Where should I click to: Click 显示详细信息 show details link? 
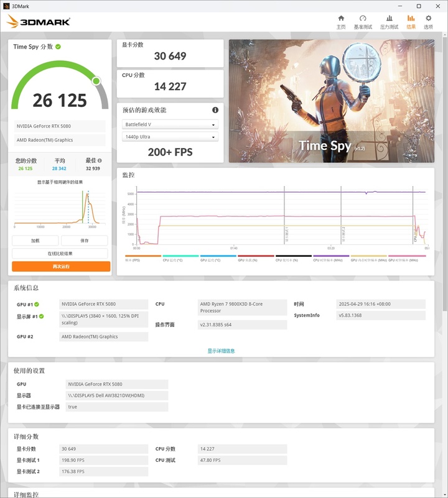click(221, 351)
